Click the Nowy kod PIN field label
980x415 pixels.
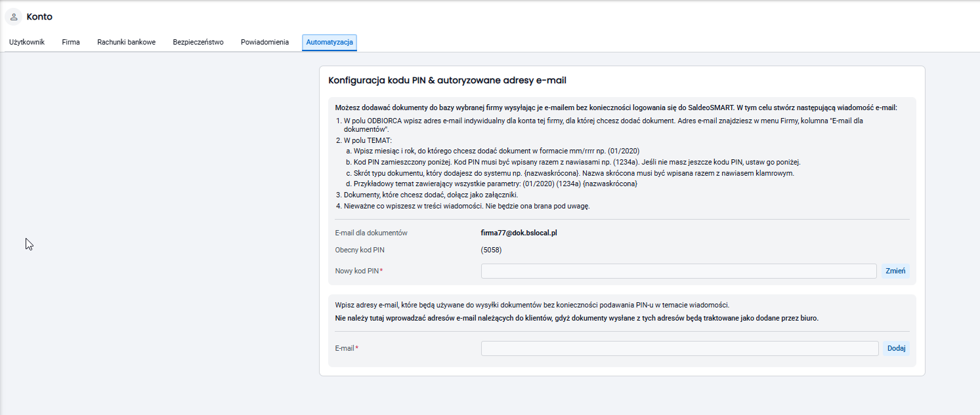click(x=358, y=271)
